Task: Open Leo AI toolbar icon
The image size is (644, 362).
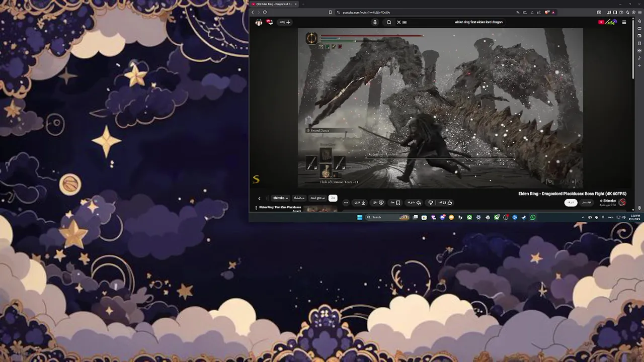Action: (627, 12)
